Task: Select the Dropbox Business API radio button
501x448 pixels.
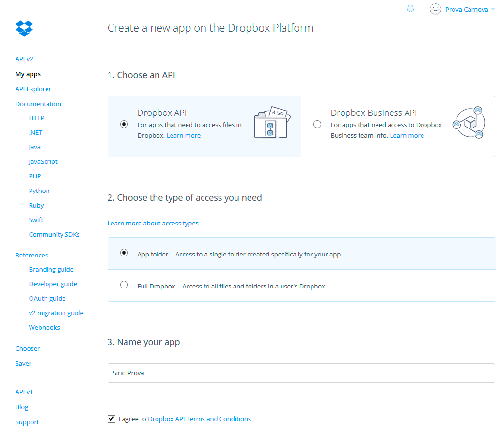Action: 317,124
